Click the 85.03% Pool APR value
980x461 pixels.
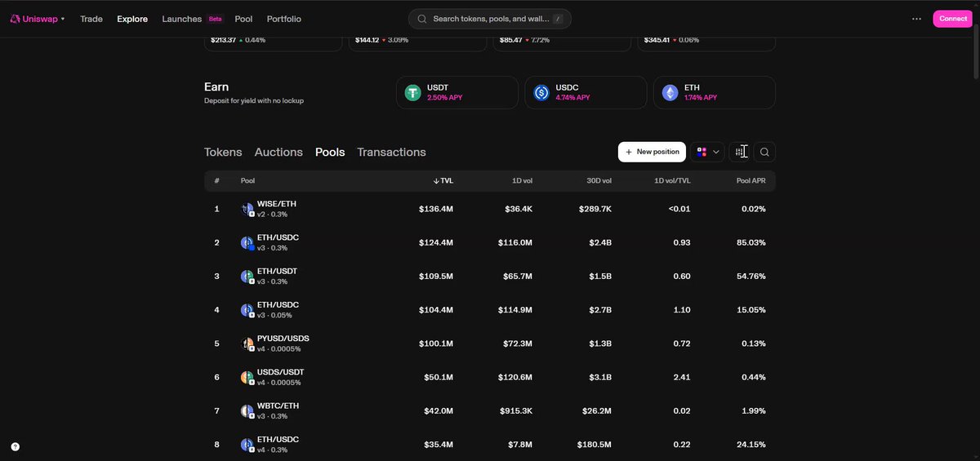tap(750, 242)
